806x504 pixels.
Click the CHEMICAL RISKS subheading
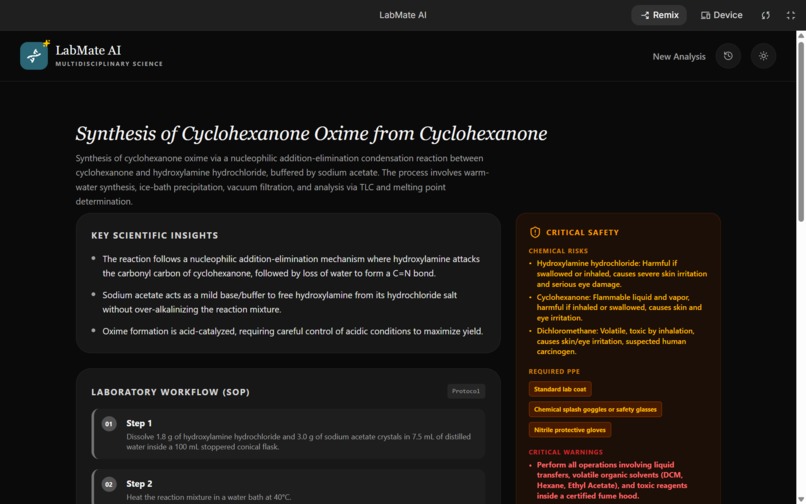(x=558, y=251)
